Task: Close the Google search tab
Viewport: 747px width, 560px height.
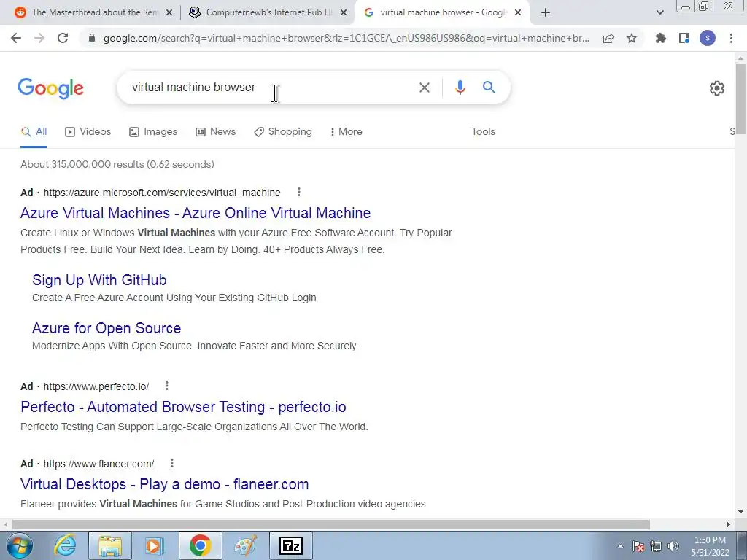Action: (518, 13)
